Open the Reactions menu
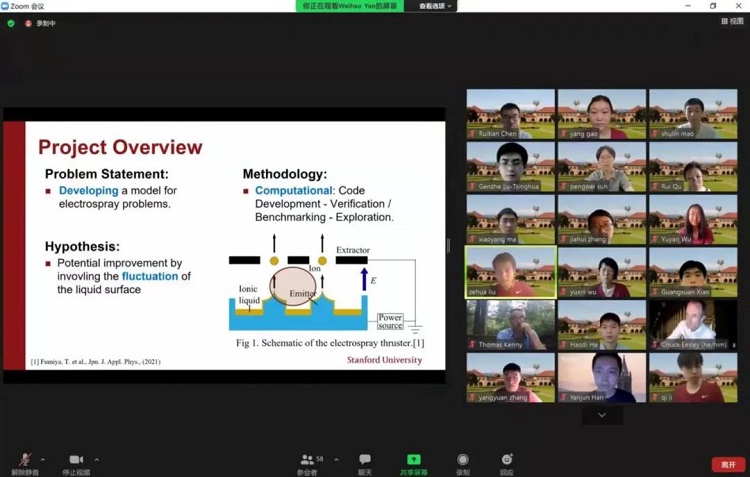The image size is (750, 477). pos(507,460)
